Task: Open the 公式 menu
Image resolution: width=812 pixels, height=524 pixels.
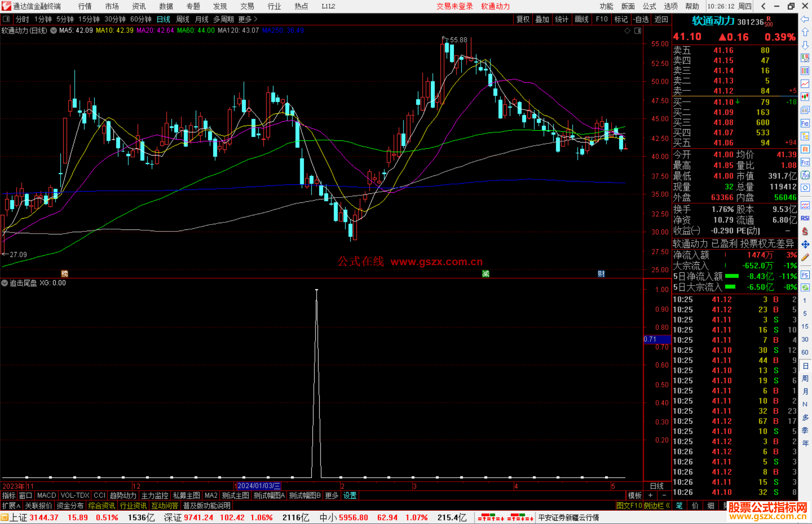Action: click(x=649, y=6)
